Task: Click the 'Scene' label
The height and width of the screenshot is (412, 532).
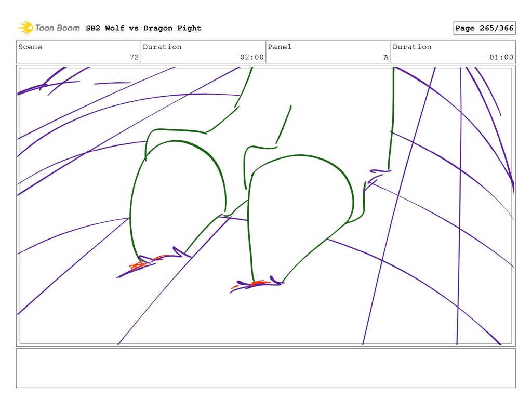Action: point(30,47)
